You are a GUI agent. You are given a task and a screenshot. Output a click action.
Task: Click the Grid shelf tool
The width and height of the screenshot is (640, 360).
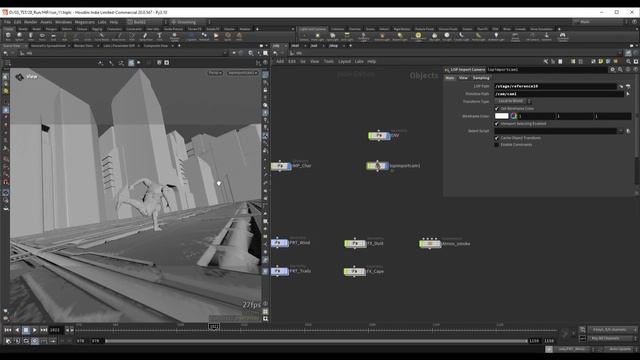[x=53, y=37]
